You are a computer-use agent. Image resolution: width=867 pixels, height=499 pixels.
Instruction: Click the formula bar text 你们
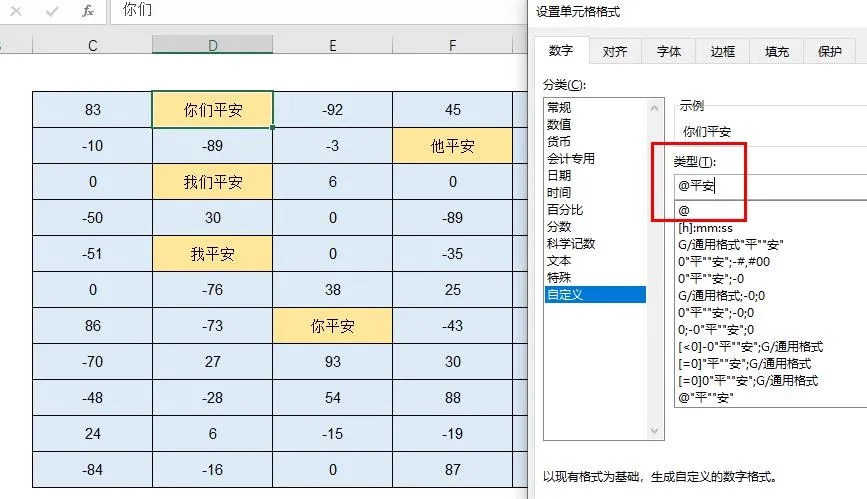[137, 9]
